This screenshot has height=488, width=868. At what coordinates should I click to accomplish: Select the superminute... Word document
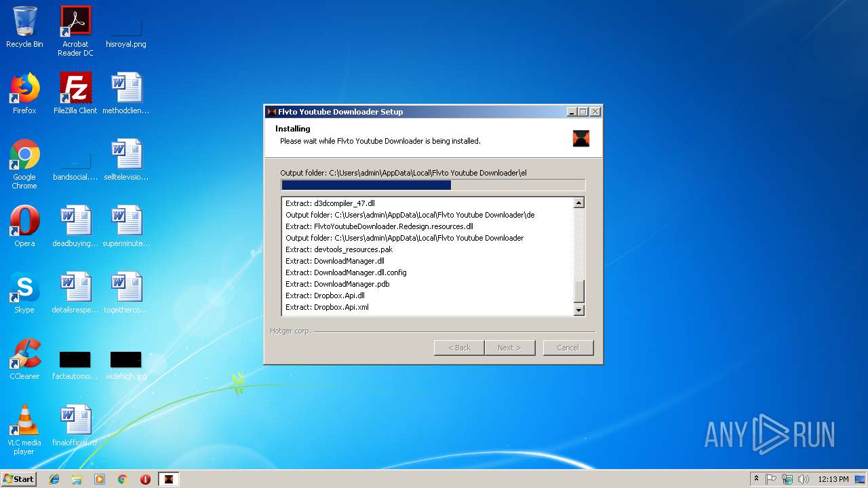[126, 226]
